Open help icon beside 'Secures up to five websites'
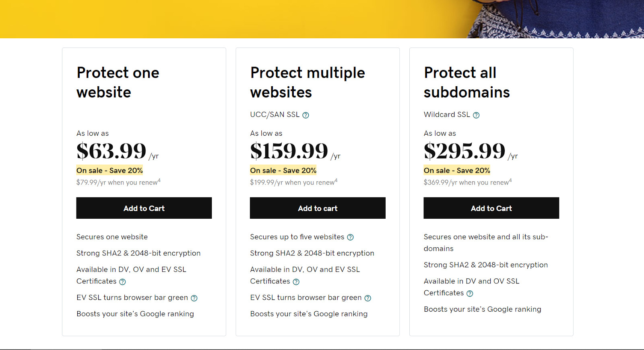The width and height of the screenshot is (644, 350). point(351,237)
